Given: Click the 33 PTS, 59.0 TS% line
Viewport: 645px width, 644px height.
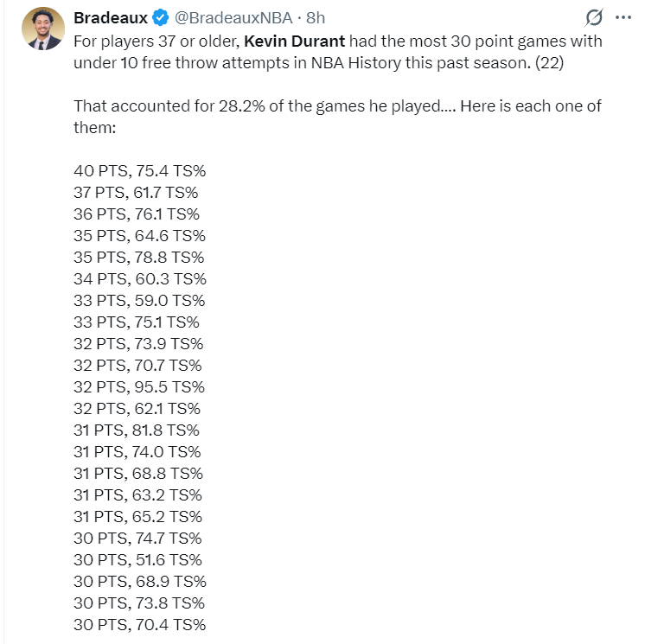Looking at the screenshot, I should tap(139, 300).
